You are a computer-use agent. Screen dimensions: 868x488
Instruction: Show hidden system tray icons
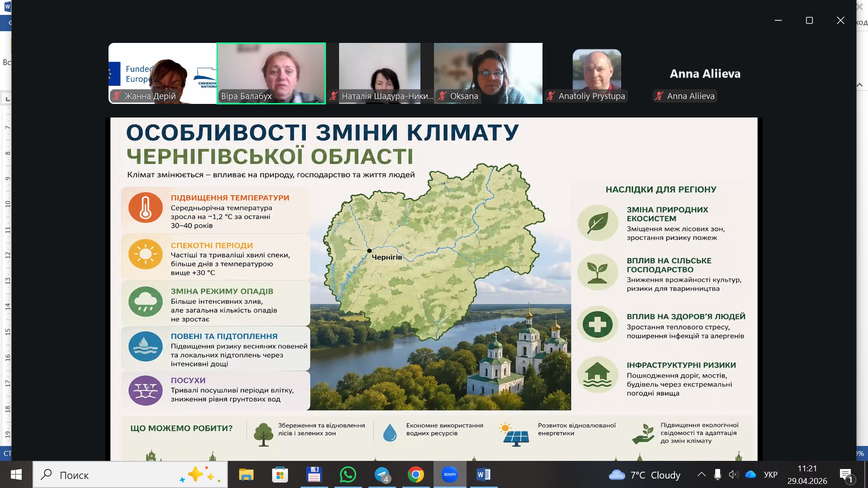pyautogui.click(x=701, y=475)
